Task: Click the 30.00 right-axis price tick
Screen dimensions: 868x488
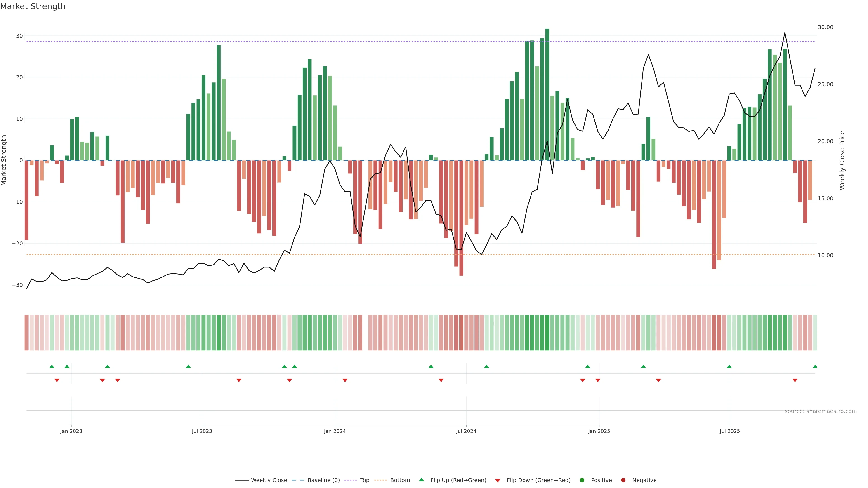Action: (x=825, y=27)
